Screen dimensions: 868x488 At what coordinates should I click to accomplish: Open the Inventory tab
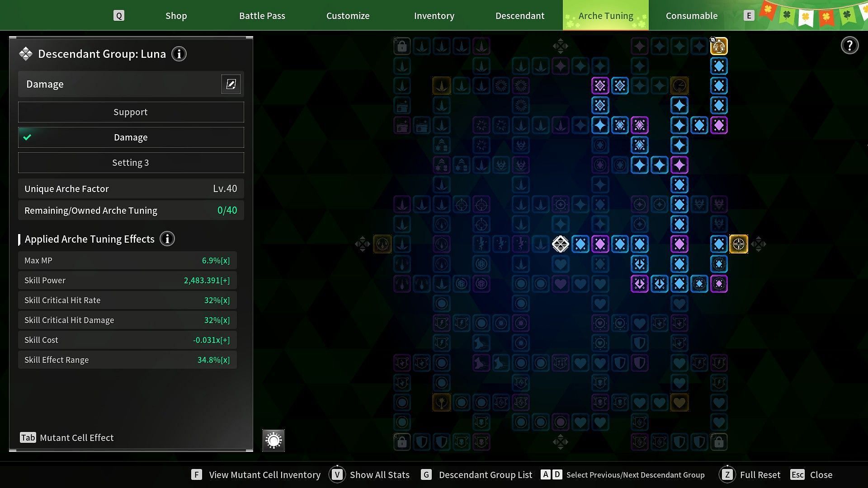pos(434,16)
